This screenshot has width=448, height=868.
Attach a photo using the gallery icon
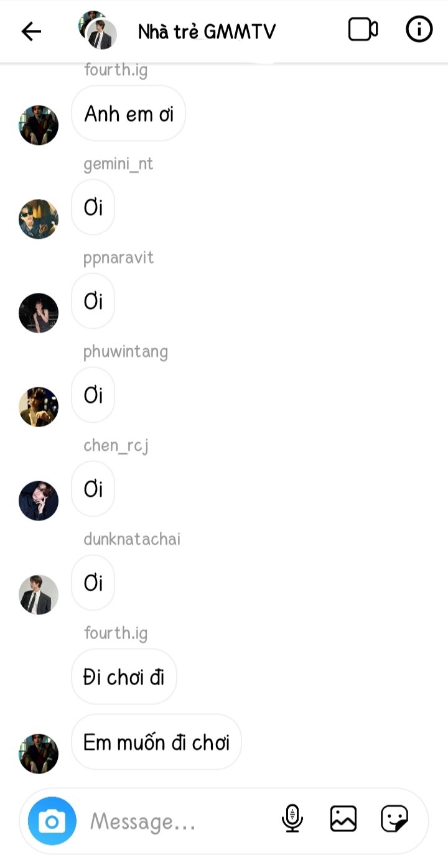pyautogui.click(x=343, y=819)
